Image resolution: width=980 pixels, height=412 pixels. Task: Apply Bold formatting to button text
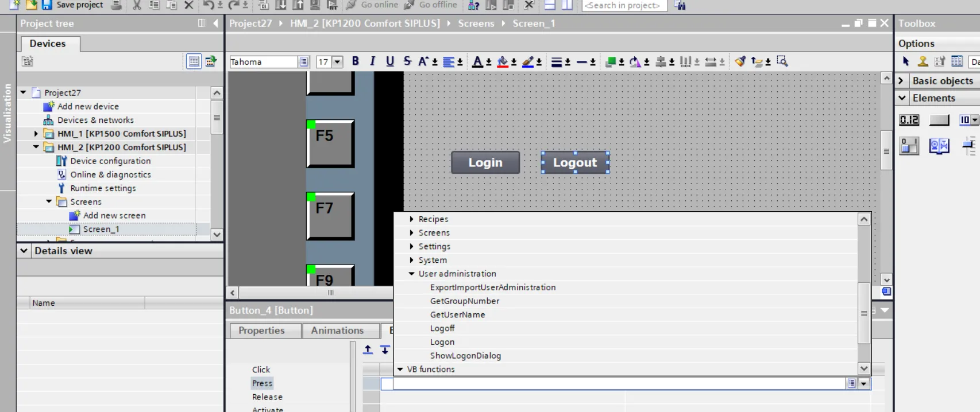point(356,61)
